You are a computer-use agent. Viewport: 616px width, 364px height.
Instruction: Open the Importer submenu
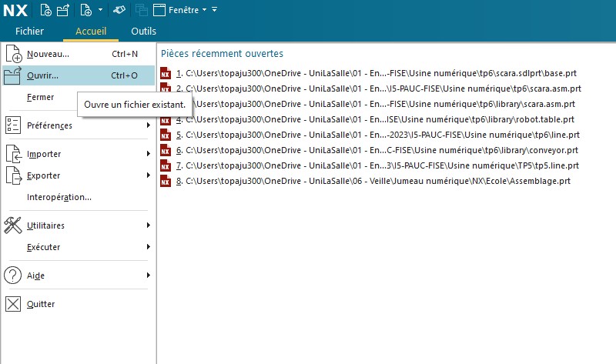coord(79,154)
